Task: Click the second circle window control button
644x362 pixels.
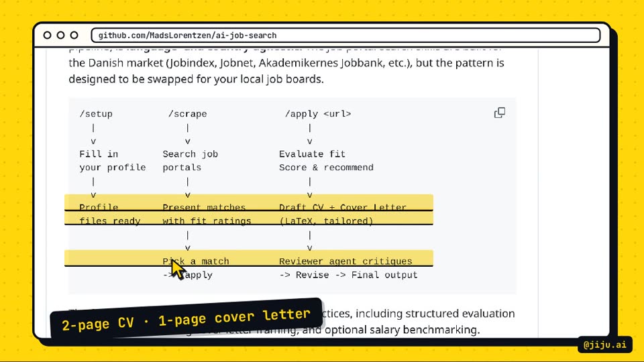Action: (61, 36)
